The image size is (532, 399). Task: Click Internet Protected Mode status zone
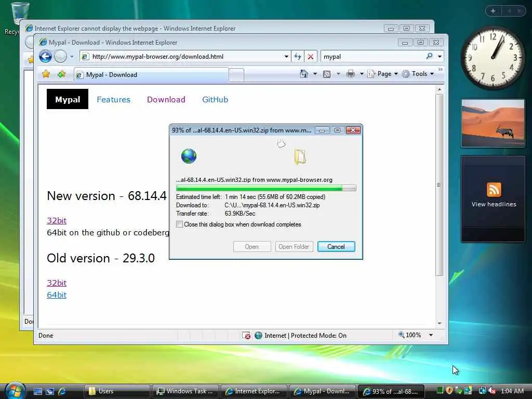click(x=301, y=336)
